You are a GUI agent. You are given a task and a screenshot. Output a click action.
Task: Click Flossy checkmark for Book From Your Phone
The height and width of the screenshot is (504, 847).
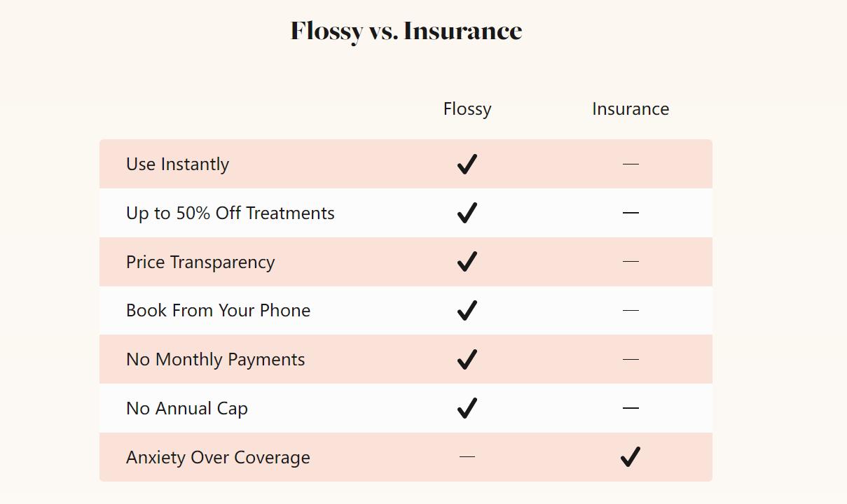(467, 310)
